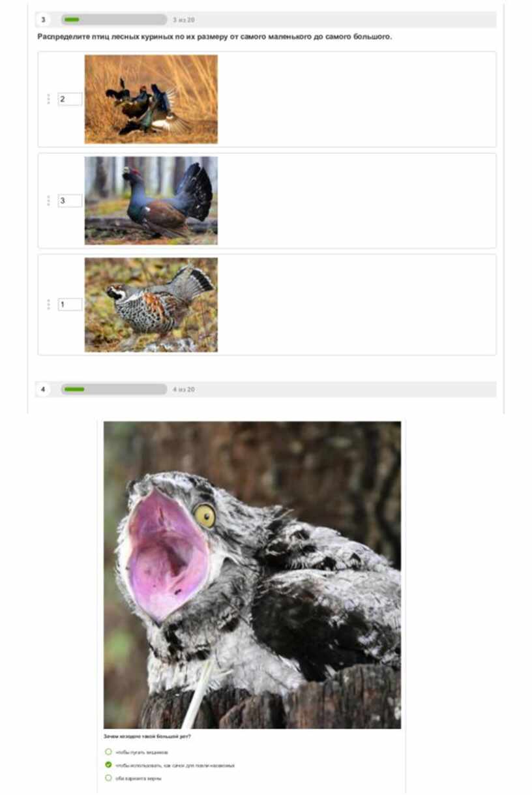The height and width of the screenshot is (795, 532).
Task: Select the last radio option 'оба варианта верны'
Action: coord(108,778)
